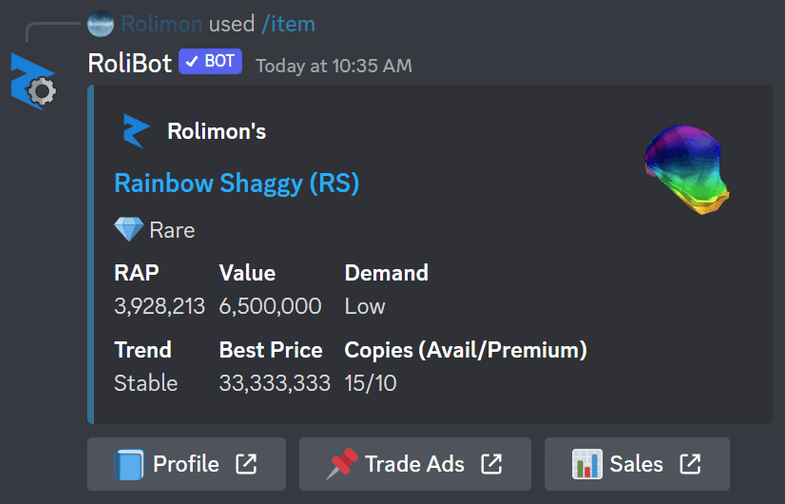Click the red pushpin Trade Ads icon
785x504 pixels.
click(x=342, y=464)
